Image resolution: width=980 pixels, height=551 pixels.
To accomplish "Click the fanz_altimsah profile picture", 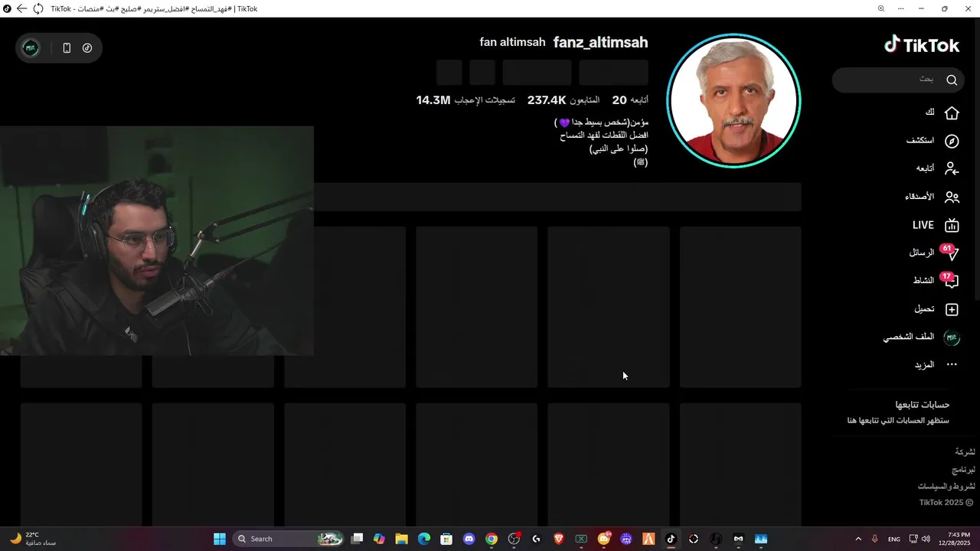I will (x=733, y=100).
